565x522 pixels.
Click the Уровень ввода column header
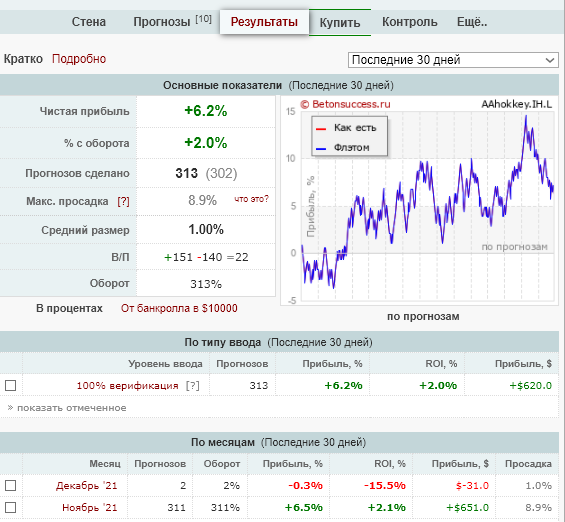click(x=165, y=364)
